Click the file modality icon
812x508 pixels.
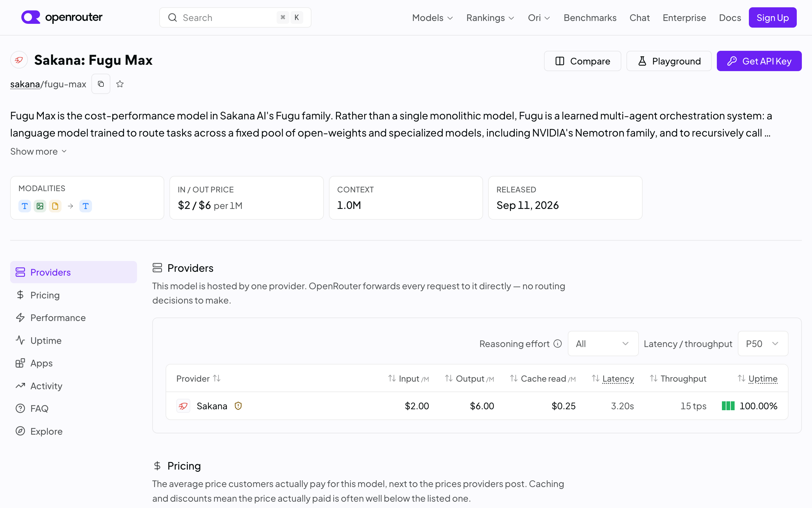(x=55, y=206)
